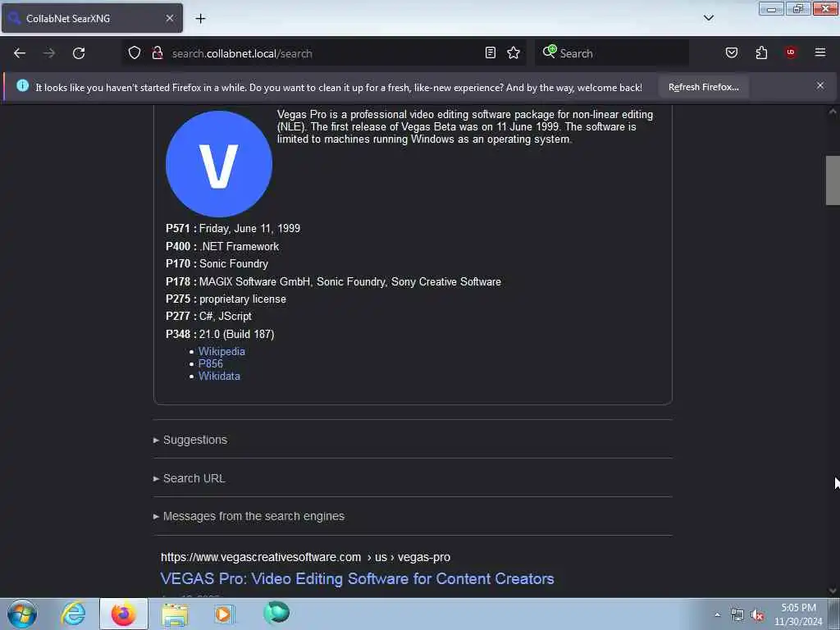
Task: Open the uBlock Origin extension icon
Action: [x=791, y=52]
